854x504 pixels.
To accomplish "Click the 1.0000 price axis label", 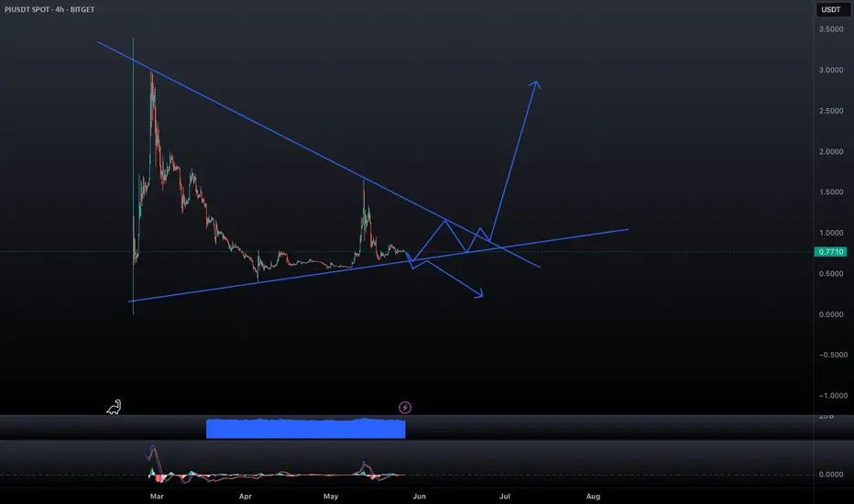I will click(x=831, y=233).
